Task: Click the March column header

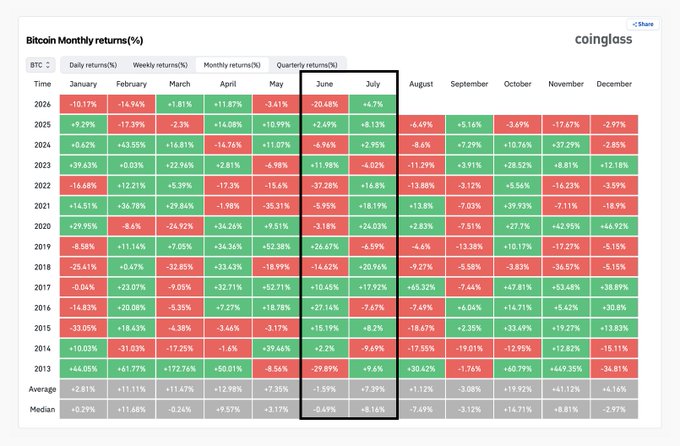Action: [x=180, y=84]
